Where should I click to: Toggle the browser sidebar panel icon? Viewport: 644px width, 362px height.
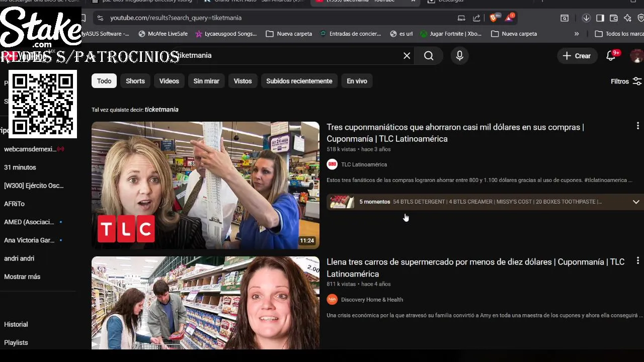(600, 18)
